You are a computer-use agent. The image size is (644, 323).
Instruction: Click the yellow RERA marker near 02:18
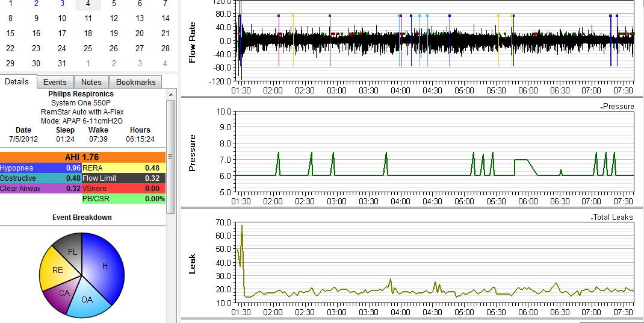click(x=293, y=16)
